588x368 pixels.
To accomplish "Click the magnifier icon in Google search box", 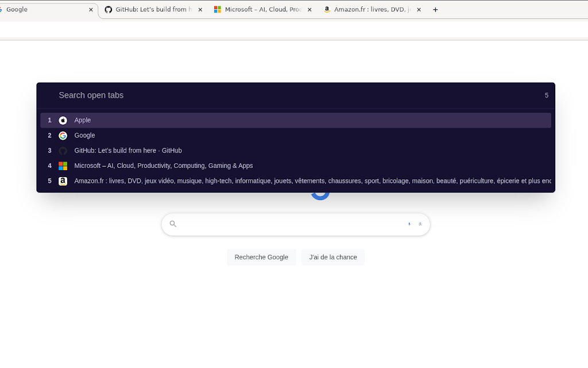I will point(173,224).
